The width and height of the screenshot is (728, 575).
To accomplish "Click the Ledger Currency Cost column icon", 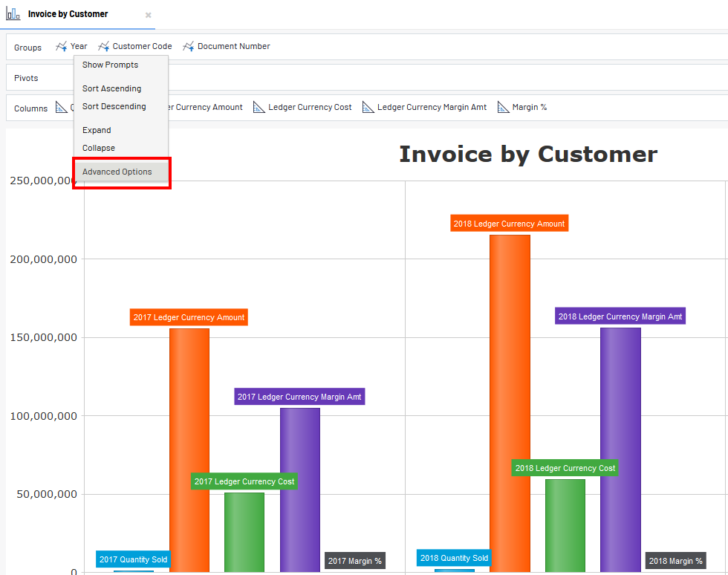I will pyautogui.click(x=259, y=108).
